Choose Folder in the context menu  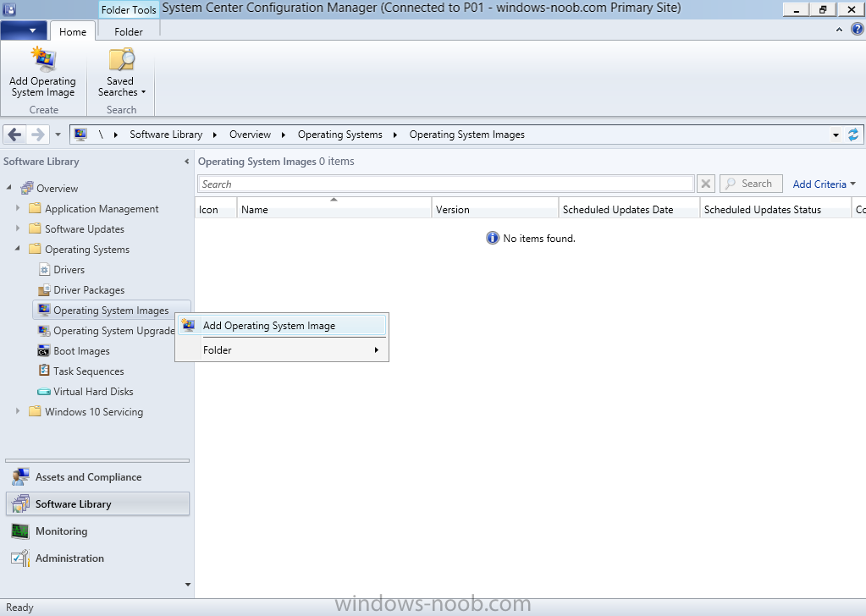coord(282,350)
